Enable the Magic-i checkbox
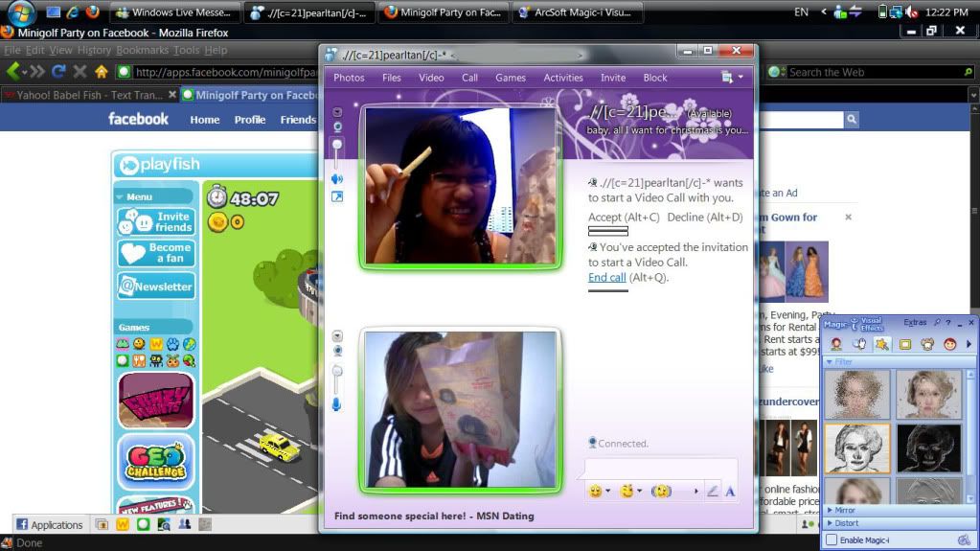 832,540
